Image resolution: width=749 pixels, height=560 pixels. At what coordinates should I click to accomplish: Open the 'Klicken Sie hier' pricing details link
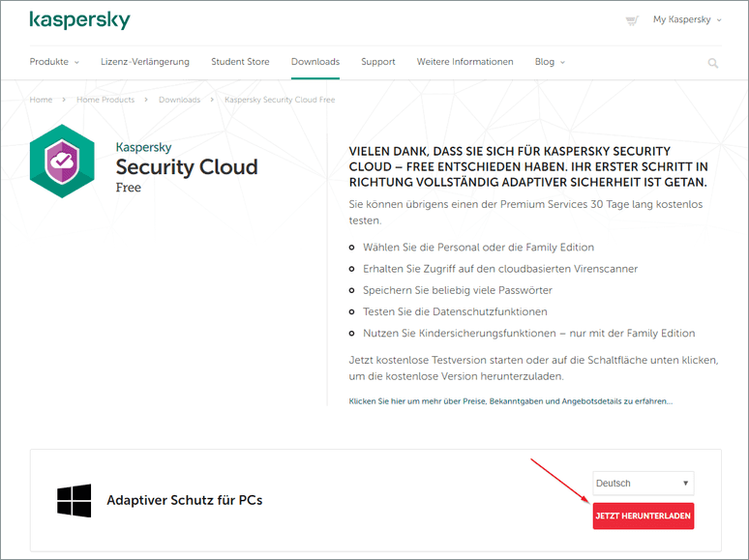click(x=510, y=400)
